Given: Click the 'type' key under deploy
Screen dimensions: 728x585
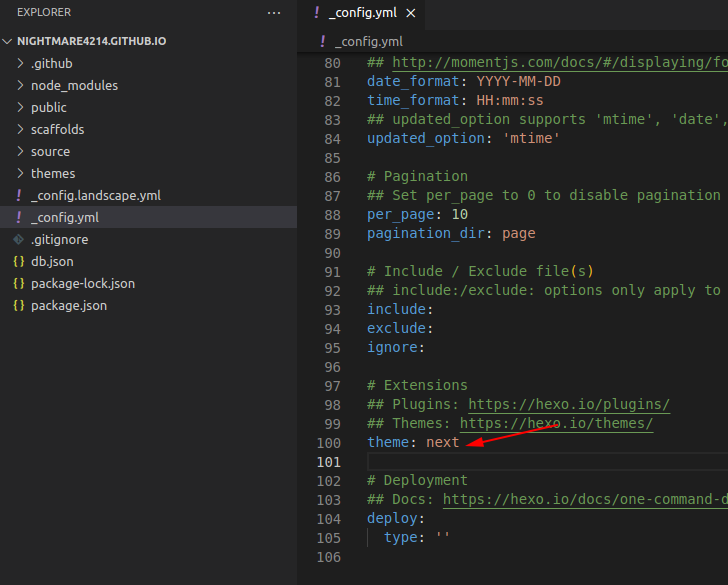Looking at the screenshot, I should click(401, 538).
